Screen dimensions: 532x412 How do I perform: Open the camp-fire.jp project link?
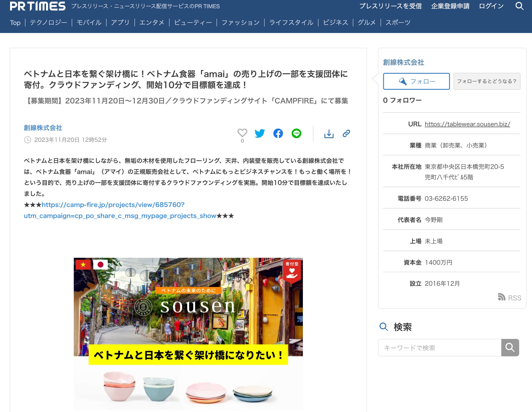[x=113, y=205]
